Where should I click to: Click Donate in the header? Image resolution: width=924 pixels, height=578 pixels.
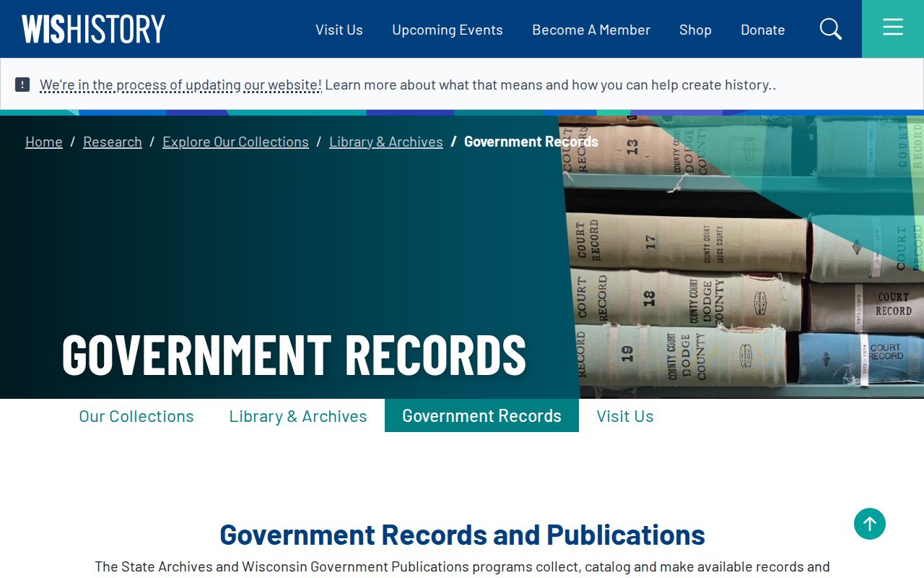(763, 30)
